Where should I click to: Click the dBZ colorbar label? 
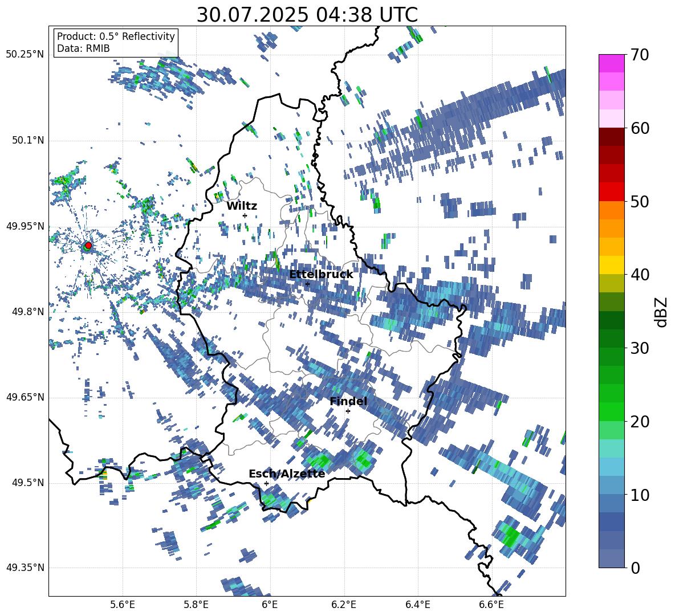[x=661, y=312]
